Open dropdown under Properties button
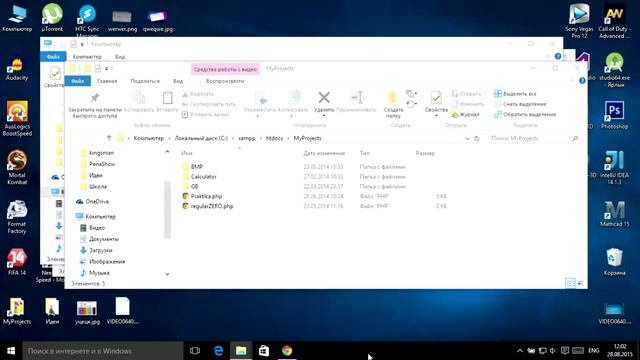 436,116
